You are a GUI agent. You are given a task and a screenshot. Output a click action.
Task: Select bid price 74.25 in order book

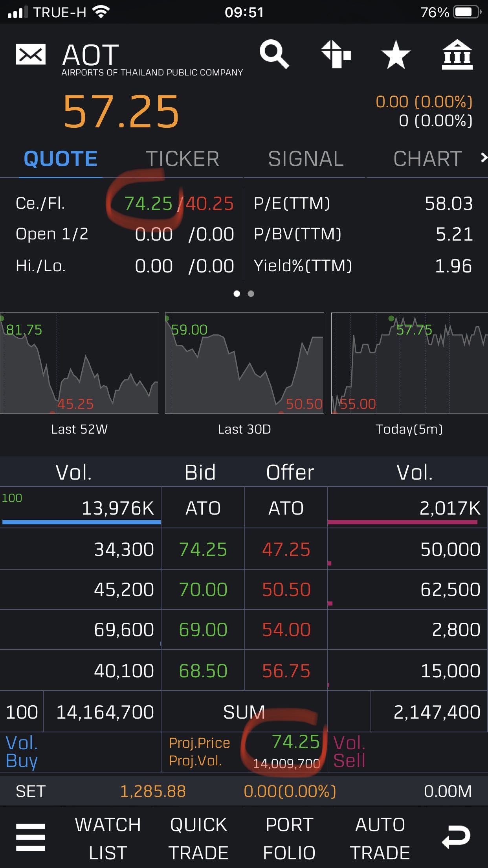[x=203, y=549]
